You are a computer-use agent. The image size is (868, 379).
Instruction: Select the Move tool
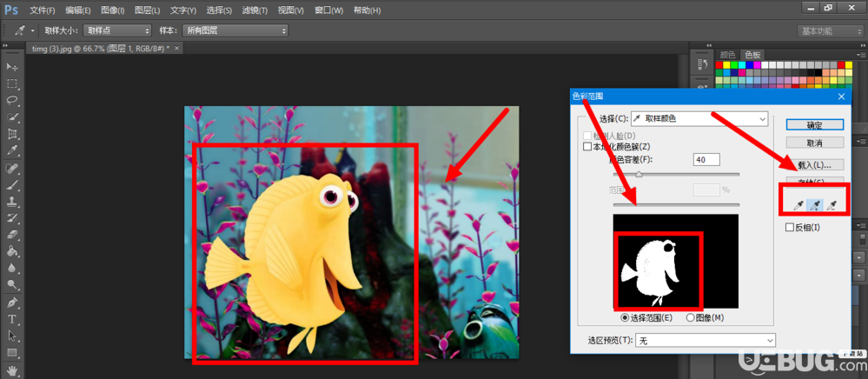pos(11,67)
